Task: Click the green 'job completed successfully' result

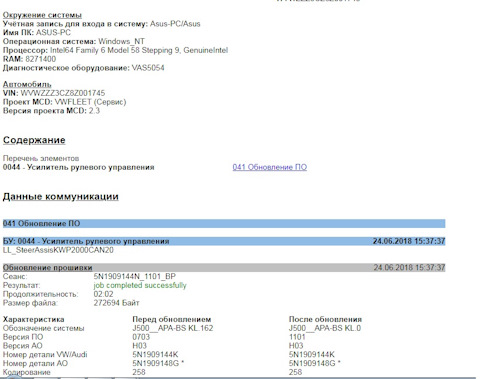Action: [x=140, y=285]
